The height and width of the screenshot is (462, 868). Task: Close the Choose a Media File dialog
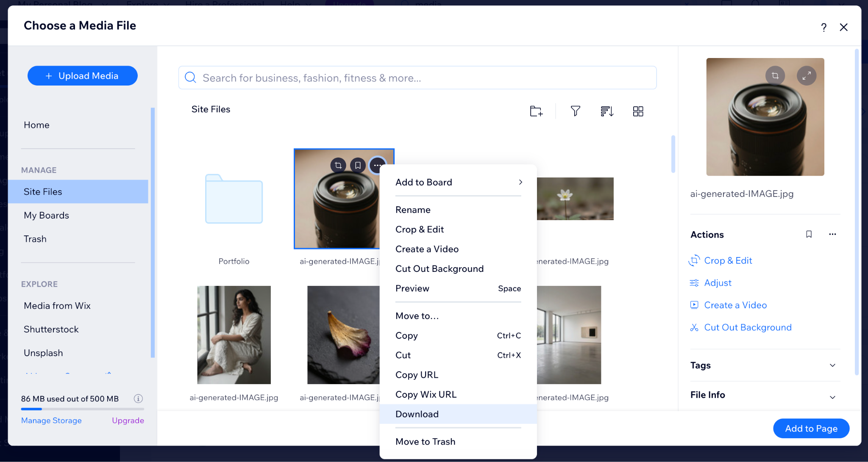(843, 28)
